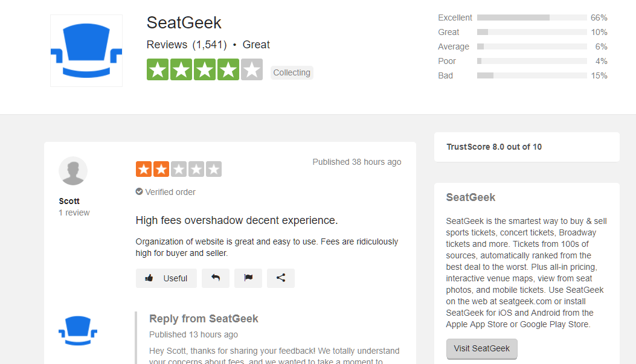Screen dimensions: 636x364
Task: Open sharing options via the share icon
Action: pos(281,278)
